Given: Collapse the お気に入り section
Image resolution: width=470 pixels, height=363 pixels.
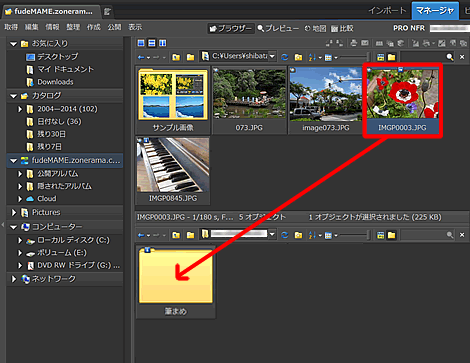Looking at the screenshot, I should 13,44.
